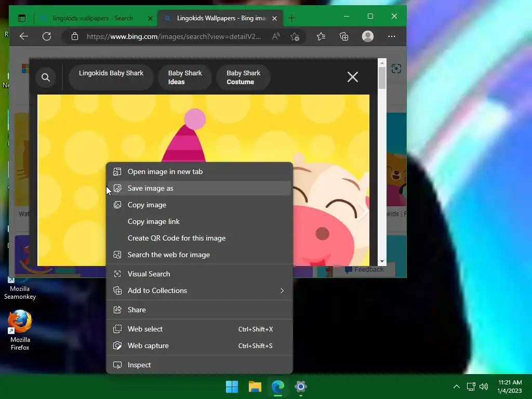Click the image viewer scrollbar up arrow
Viewport: 532px width, 399px height.
coord(382,63)
